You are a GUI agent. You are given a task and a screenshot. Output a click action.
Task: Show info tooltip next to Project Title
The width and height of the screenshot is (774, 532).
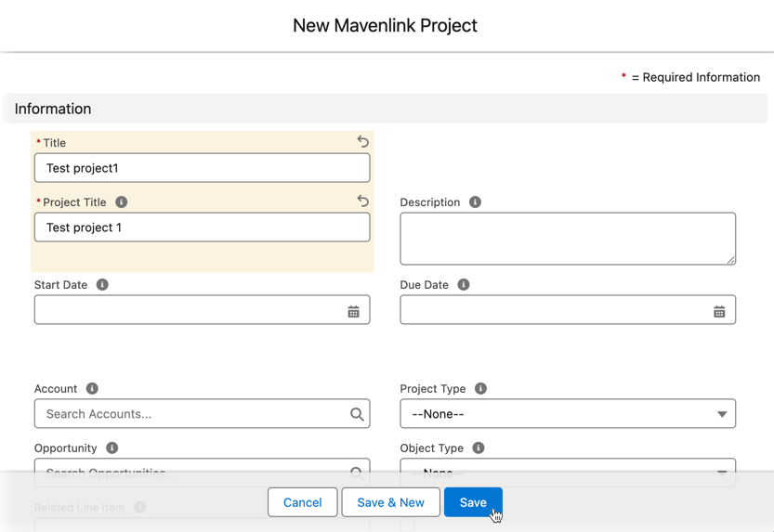121,202
